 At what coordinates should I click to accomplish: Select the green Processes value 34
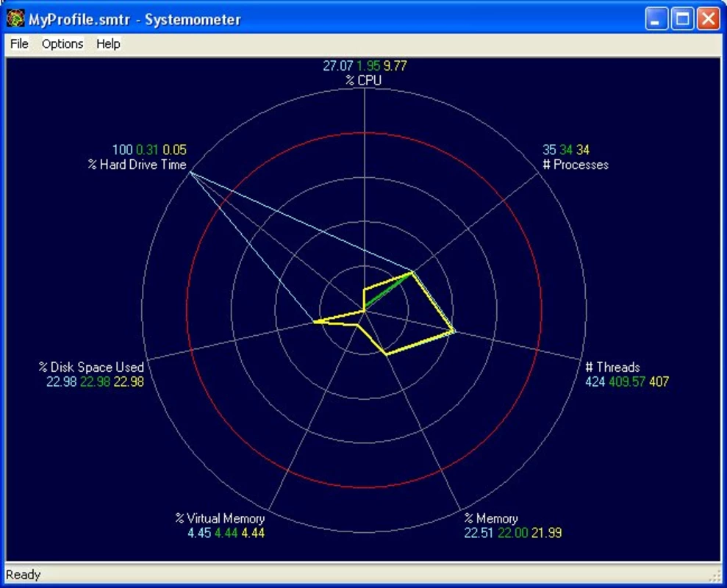[566, 150]
